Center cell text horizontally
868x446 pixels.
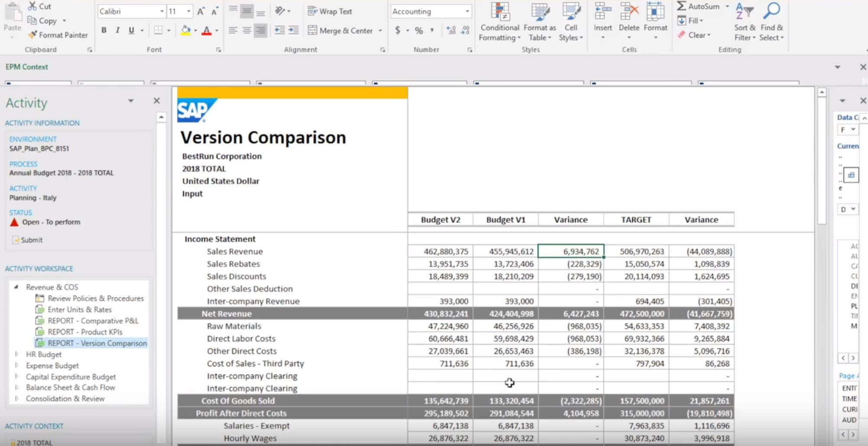(x=246, y=30)
